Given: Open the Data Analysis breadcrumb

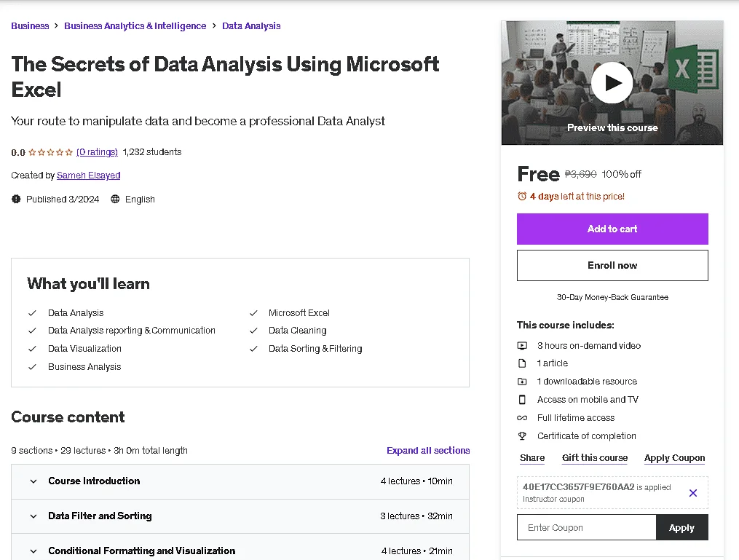Looking at the screenshot, I should click(251, 26).
